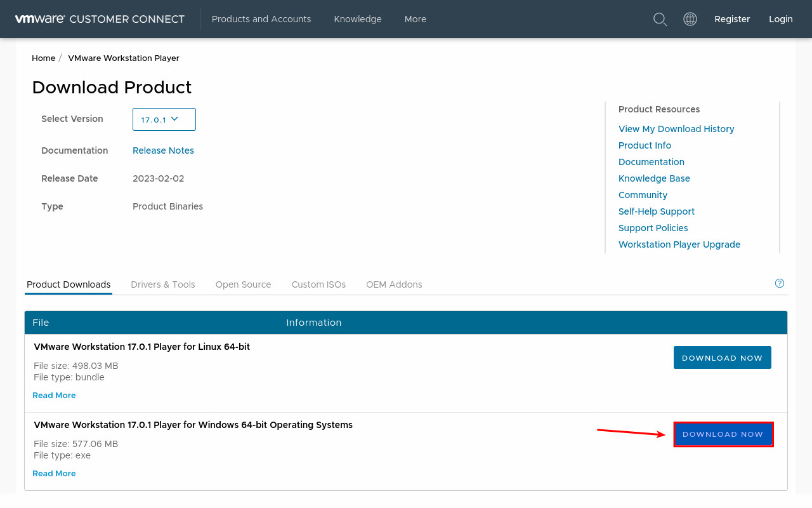812x508 pixels.
Task: Open the Knowledge Base link
Action: (x=654, y=178)
